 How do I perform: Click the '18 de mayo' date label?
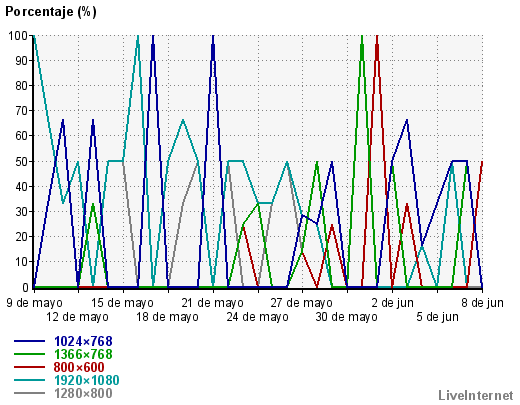click(167, 317)
